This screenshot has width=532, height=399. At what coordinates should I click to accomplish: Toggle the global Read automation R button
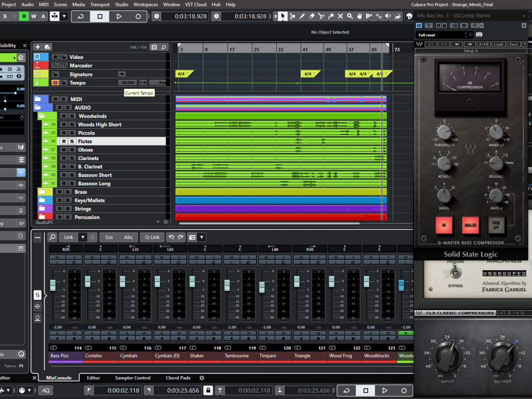(24, 16)
